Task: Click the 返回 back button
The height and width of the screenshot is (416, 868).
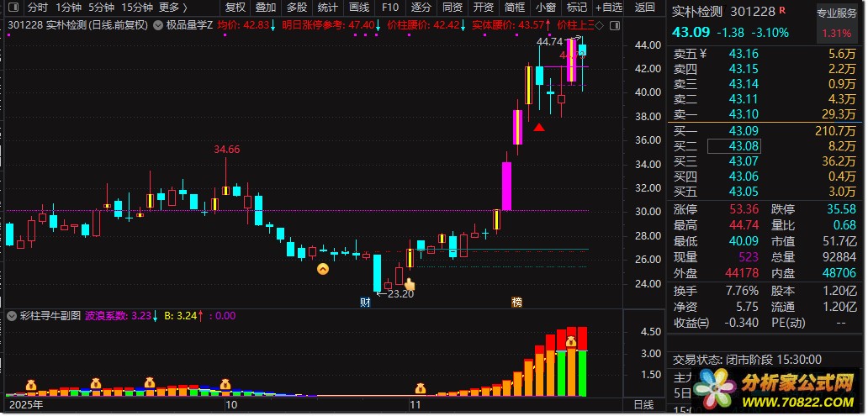Action: tap(644, 8)
